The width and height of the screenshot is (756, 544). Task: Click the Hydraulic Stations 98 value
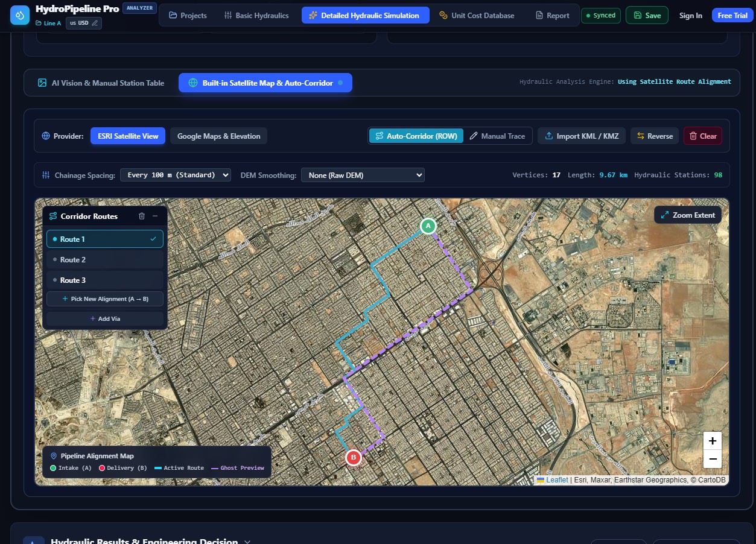tap(718, 175)
